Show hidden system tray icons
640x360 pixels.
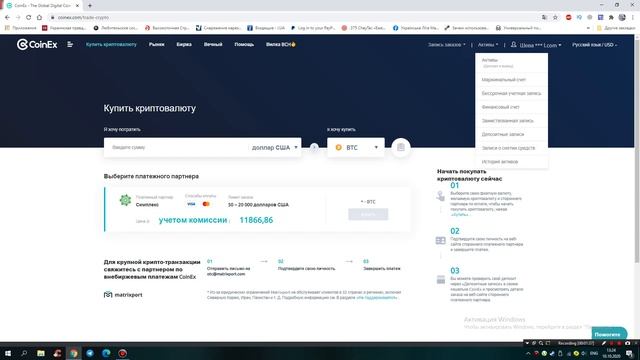[528, 353]
